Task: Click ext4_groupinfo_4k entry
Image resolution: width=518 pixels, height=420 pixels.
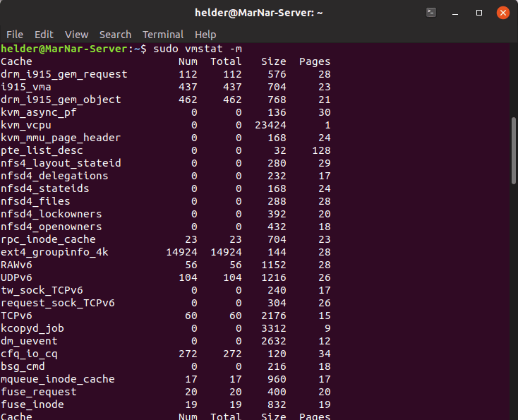Action: 54,252
